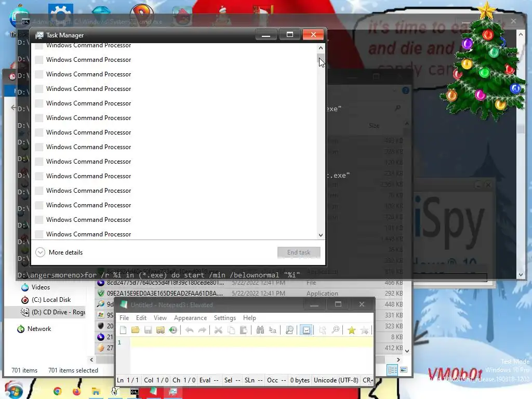Click the 'Ln 1 / 1' status bar field

[128, 380]
